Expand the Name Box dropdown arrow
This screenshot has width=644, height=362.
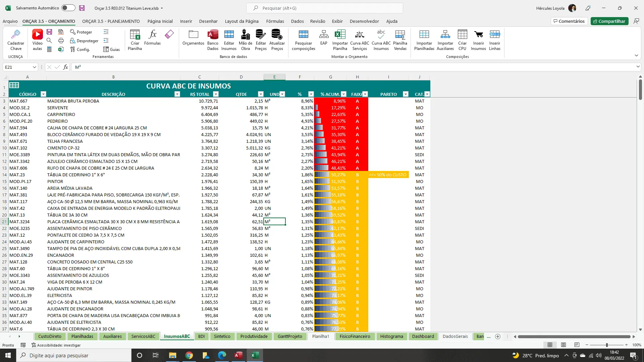(x=34, y=67)
